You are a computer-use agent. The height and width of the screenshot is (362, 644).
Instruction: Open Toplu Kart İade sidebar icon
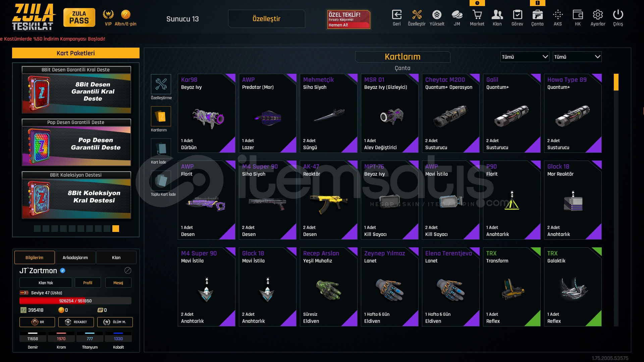pos(161,180)
